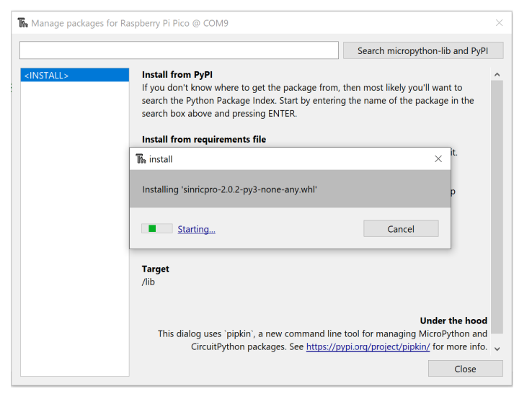The image size is (532, 399).
Task: Close the Manage packages window with X
Action: [x=499, y=23]
